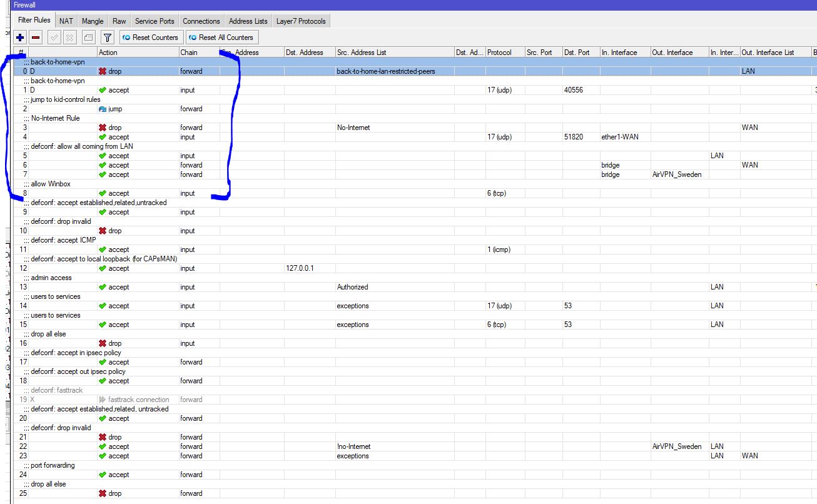Sort by the Src. Address List column header
This screenshot has height=504, width=817.
pos(395,53)
